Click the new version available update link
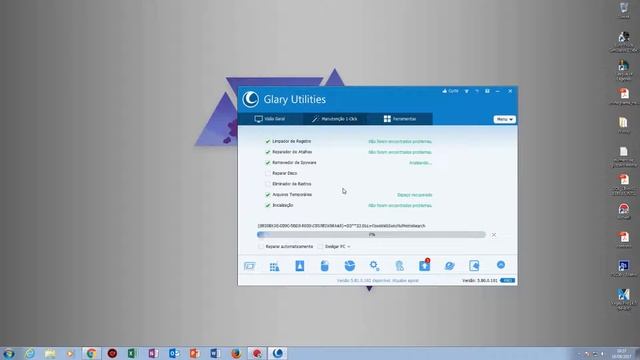The height and width of the screenshot is (360, 640). pyautogui.click(x=378, y=280)
